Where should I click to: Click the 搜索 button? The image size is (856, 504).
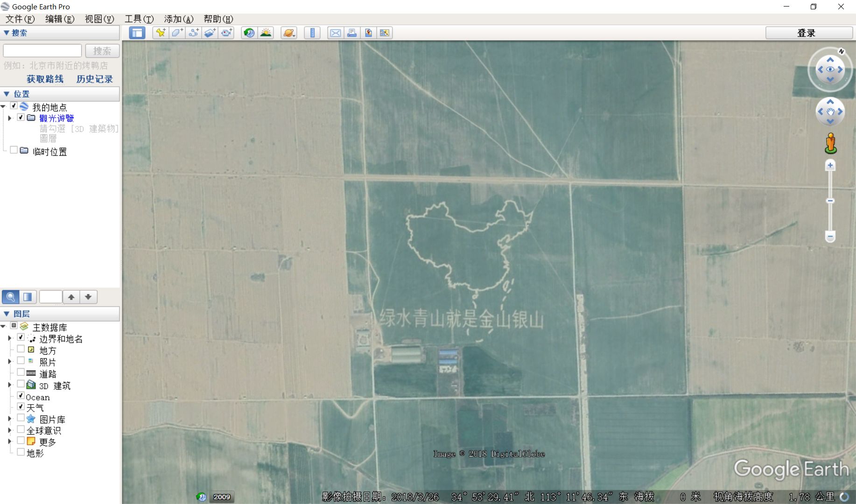pos(102,51)
